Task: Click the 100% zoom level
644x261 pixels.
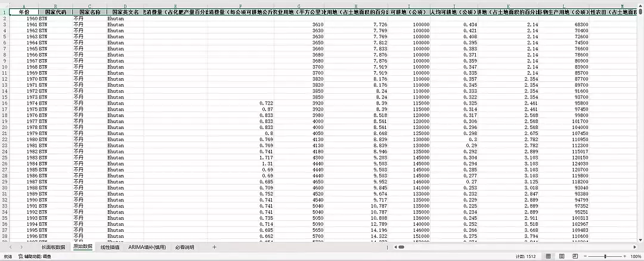Action: (x=636, y=256)
